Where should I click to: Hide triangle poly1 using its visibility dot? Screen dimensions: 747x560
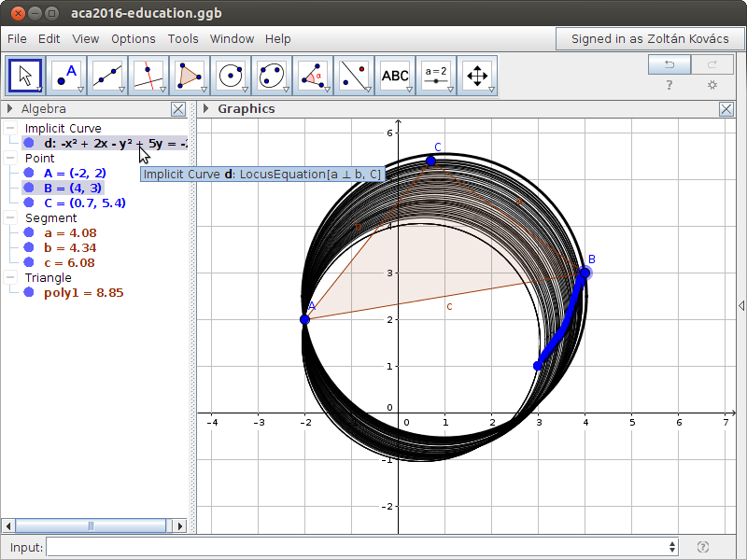[29, 292]
